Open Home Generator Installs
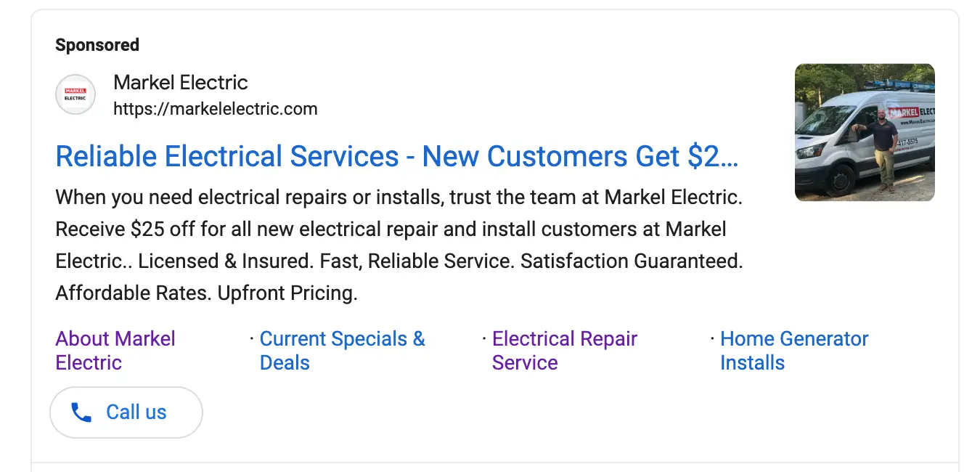The image size is (980, 472). pyautogui.click(x=793, y=350)
